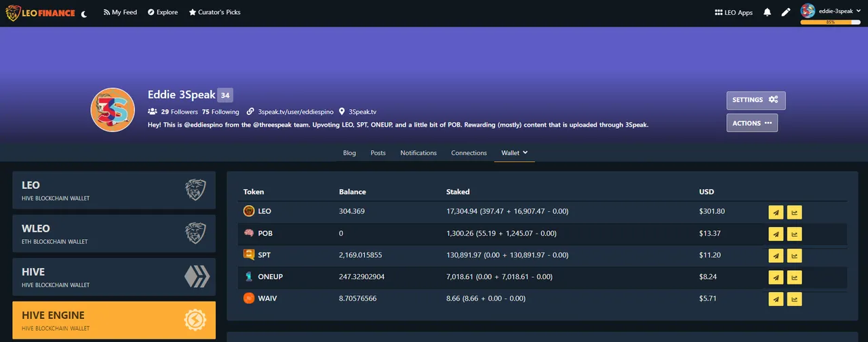Open the LEO Apps menu
This screenshot has height=342, width=868.
point(734,12)
